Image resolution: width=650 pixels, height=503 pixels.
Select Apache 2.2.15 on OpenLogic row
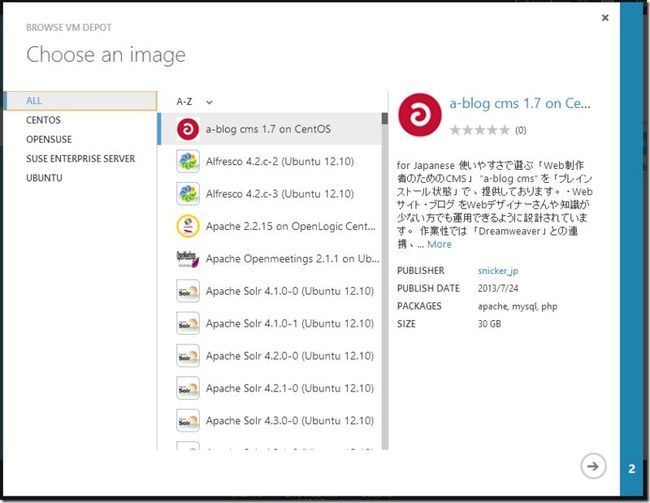click(x=270, y=226)
